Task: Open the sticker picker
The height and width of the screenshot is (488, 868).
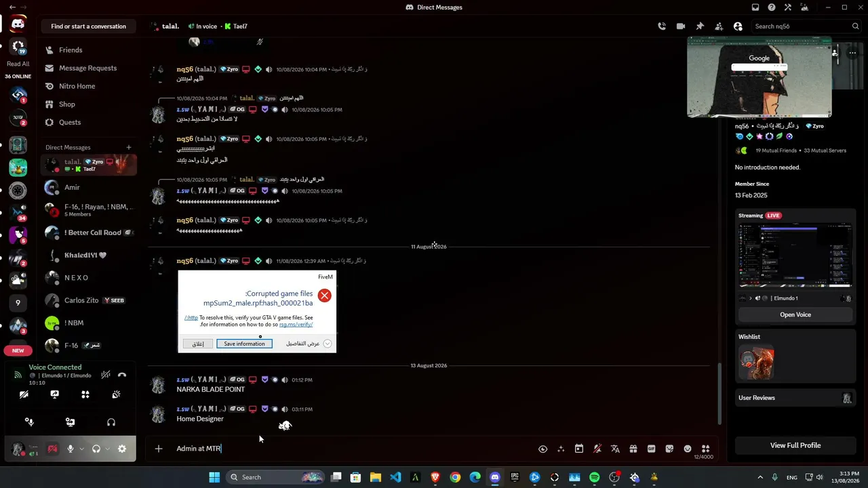Action: coord(669,449)
